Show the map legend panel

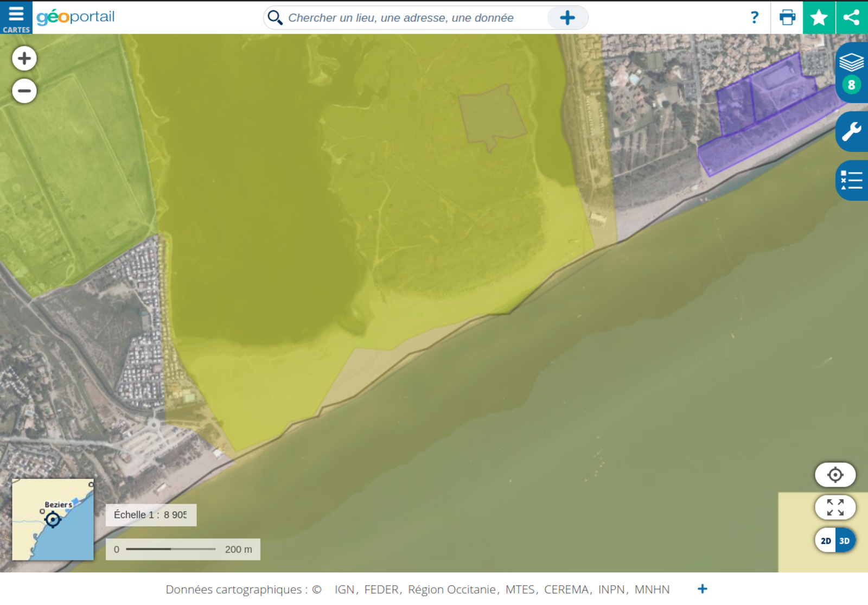[851, 180]
